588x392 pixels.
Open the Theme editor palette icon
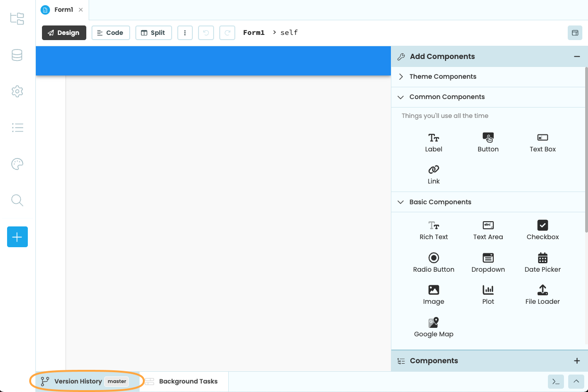(17, 164)
